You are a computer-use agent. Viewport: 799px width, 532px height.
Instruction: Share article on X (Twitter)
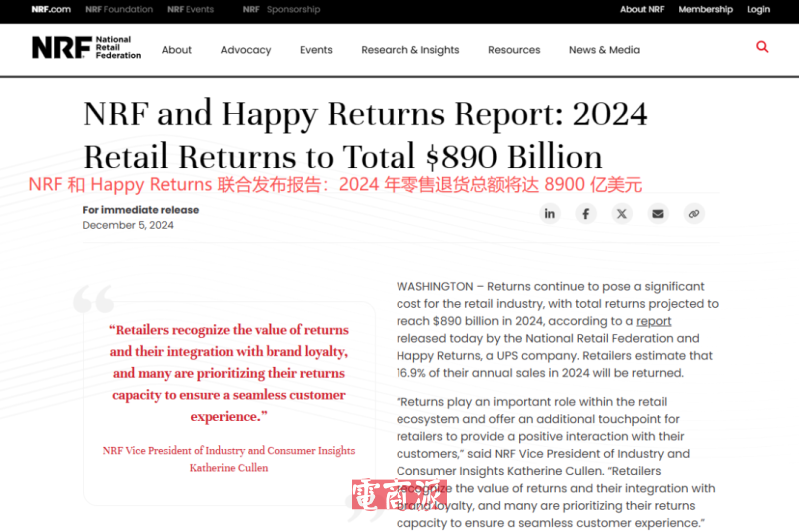622,213
